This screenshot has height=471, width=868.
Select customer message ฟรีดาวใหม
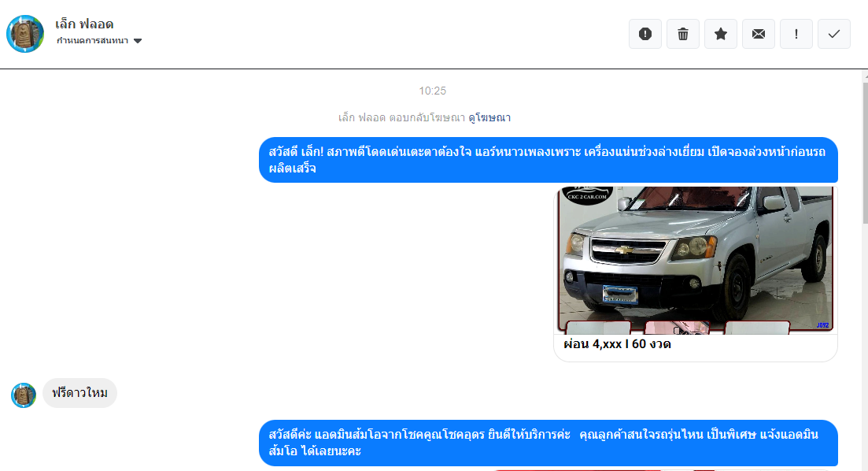79,393
